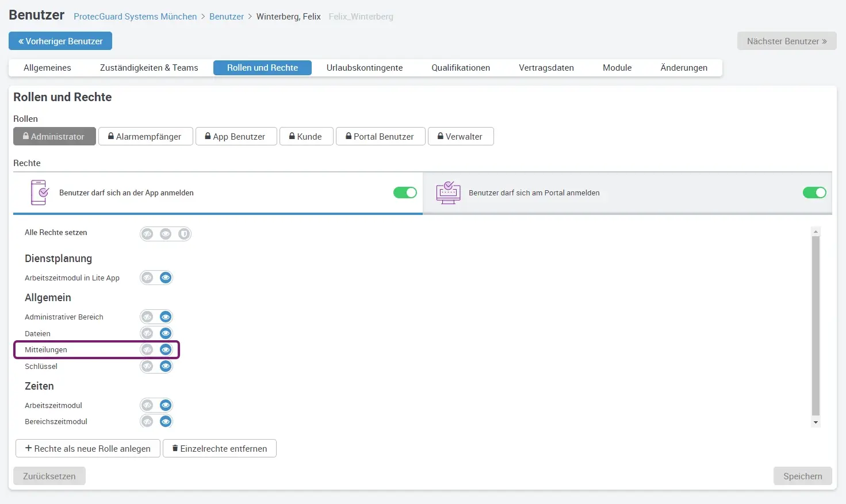The image size is (846, 504).
Task: Click hidden-eye icon in Alle Rechte setzen row
Action: (148, 234)
